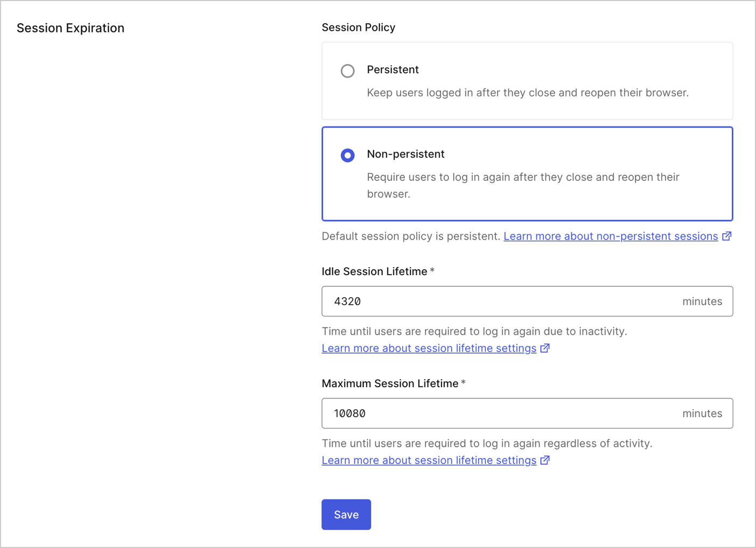756x548 pixels.
Task: Click the external link icon under Maximum Session Lifetime
Action: [545, 460]
